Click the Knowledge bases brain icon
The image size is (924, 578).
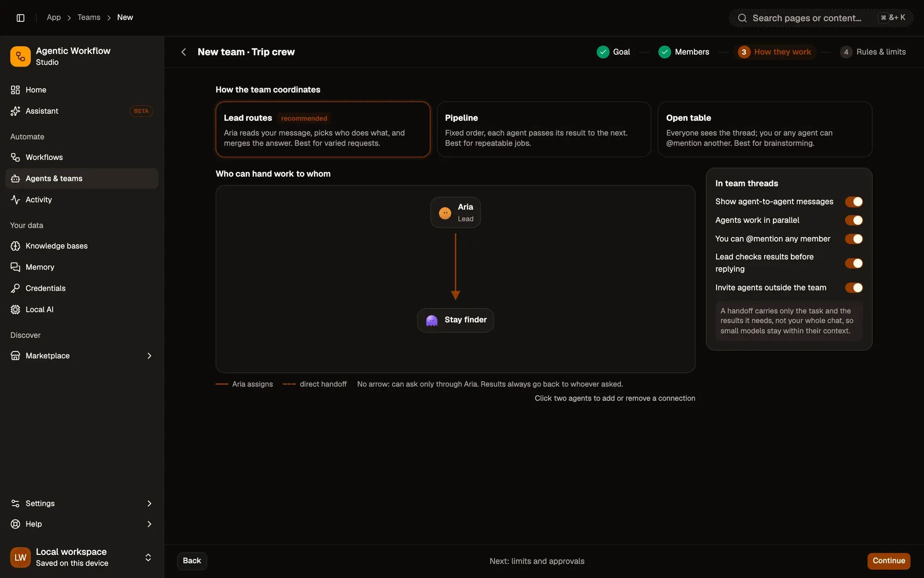(x=15, y=246)
